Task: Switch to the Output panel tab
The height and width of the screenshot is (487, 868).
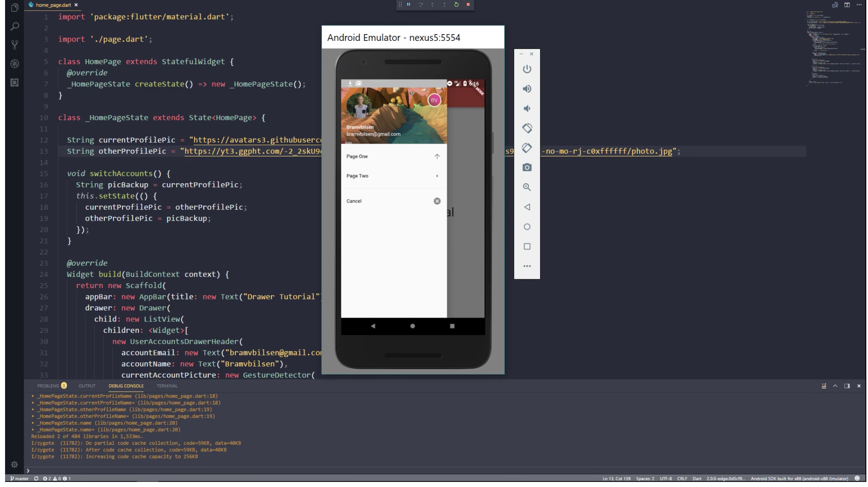Action: point(87,385)
